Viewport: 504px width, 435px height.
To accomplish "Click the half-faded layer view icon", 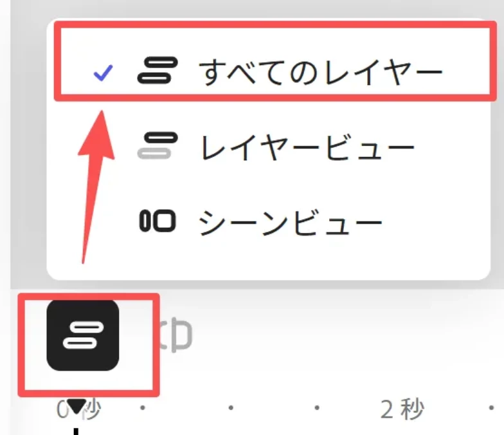I will click(x=157, y=145).
